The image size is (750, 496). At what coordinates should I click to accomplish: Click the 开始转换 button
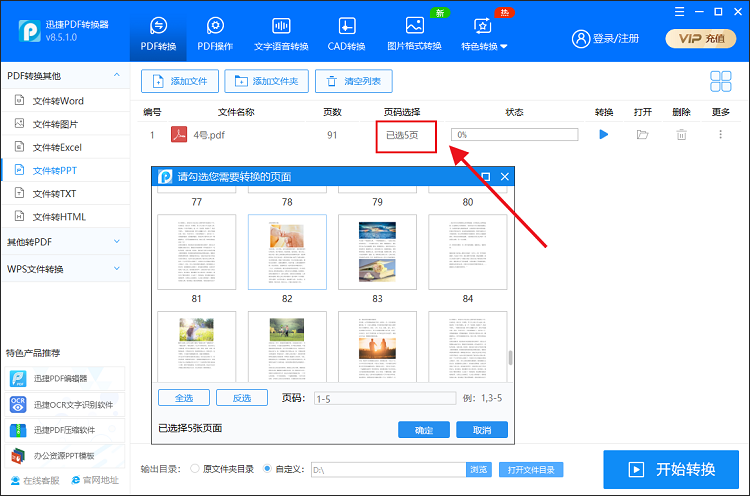pos(671,469)
